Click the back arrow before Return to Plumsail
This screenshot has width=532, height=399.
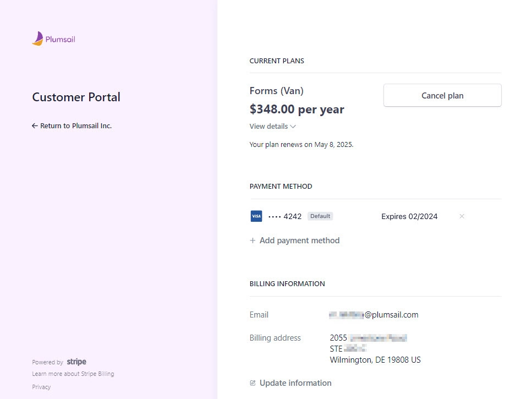point(35,126)
